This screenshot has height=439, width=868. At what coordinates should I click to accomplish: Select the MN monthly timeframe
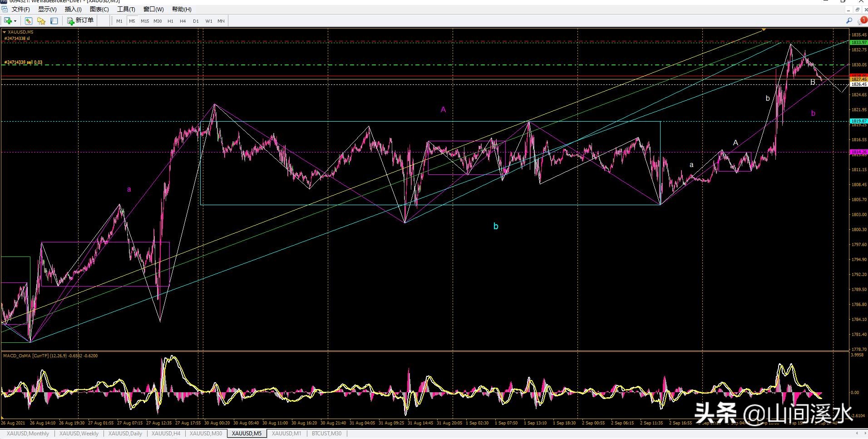pyautogui.click(x=221, y=21)
